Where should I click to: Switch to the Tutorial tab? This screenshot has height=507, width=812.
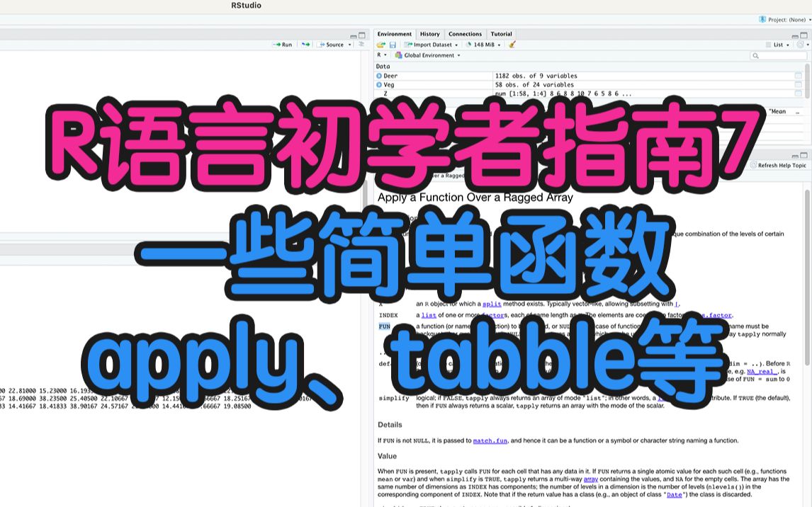502,34
